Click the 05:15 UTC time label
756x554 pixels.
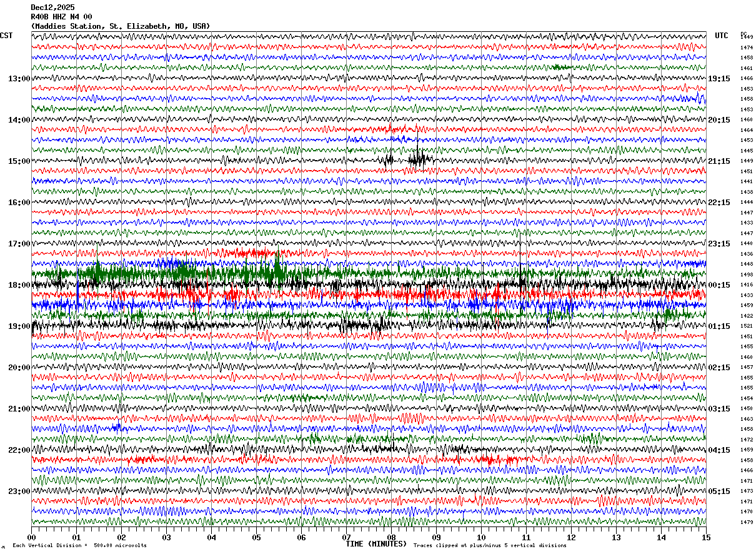click(x=719, y=491)
